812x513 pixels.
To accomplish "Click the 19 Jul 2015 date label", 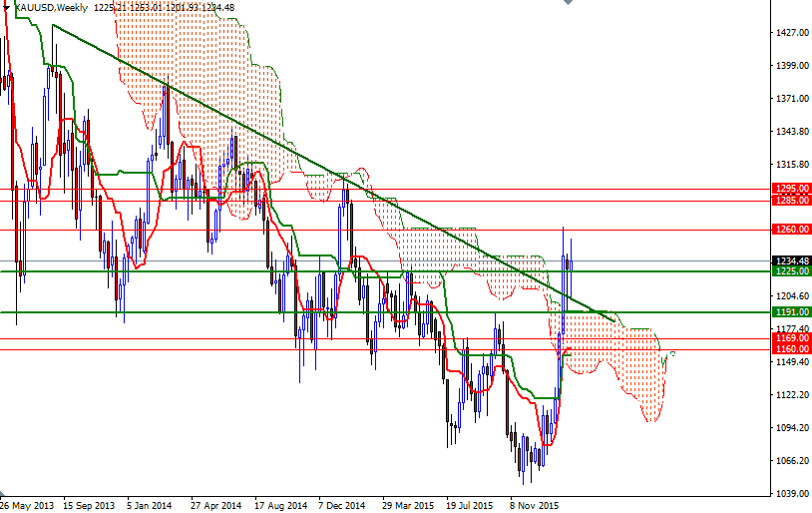I will coord(470,505).
